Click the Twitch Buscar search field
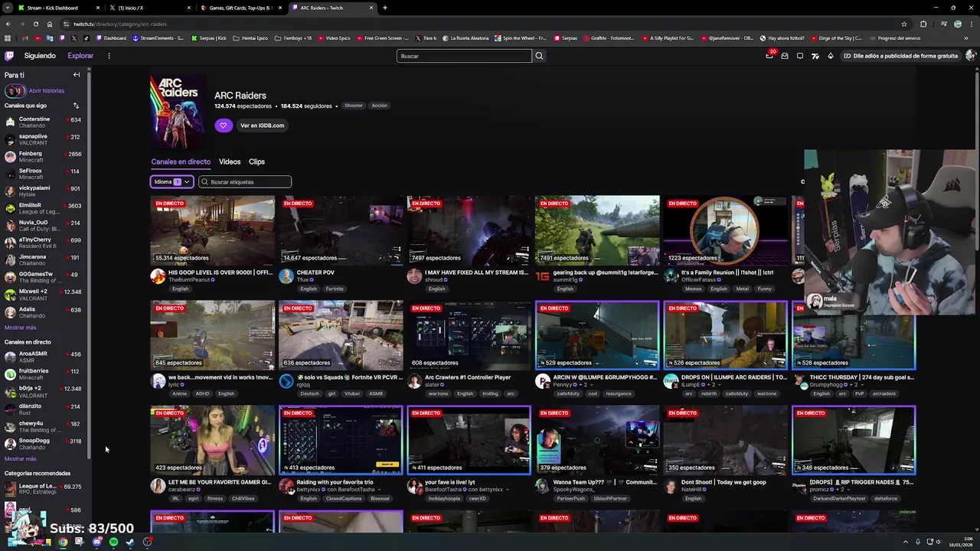Screen dimensions: 980x551 464,56
